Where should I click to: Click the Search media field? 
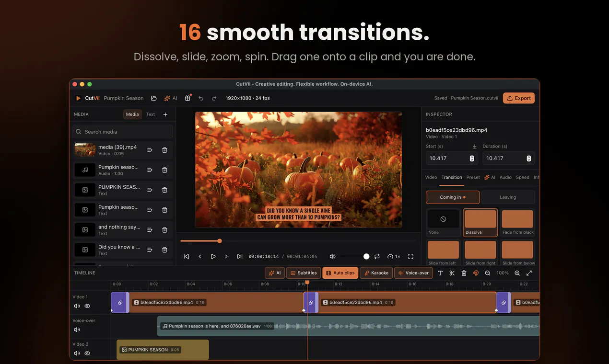(x=123, y=132)
